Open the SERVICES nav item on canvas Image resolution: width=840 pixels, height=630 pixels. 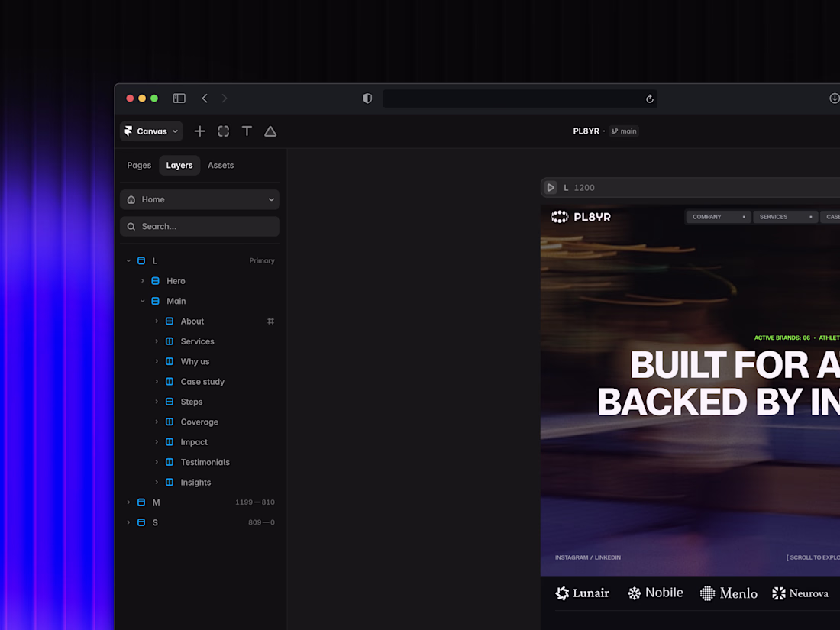785,217
